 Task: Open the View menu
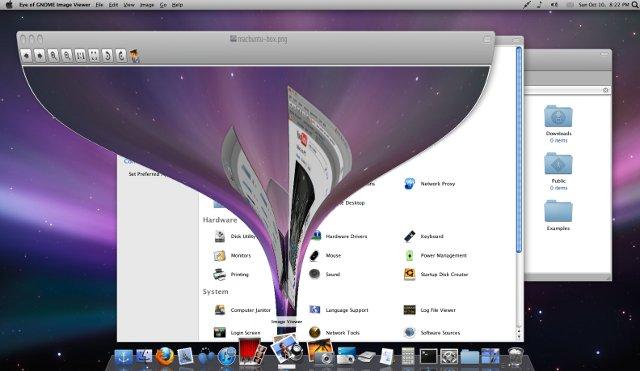click(129, 5)
